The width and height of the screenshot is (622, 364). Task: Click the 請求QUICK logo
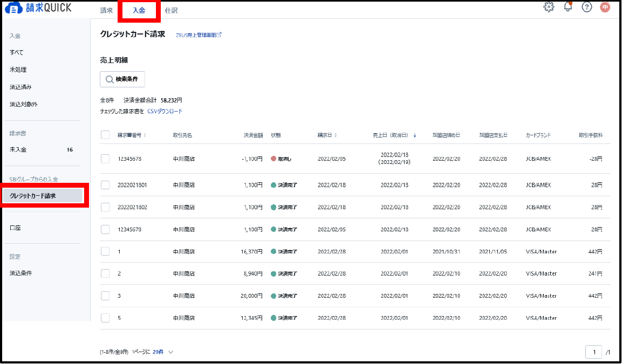[x=38, y=9]
